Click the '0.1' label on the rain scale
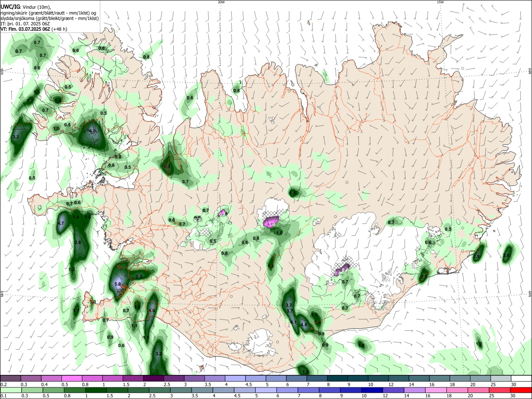532x399 pixels. point(3,396)
